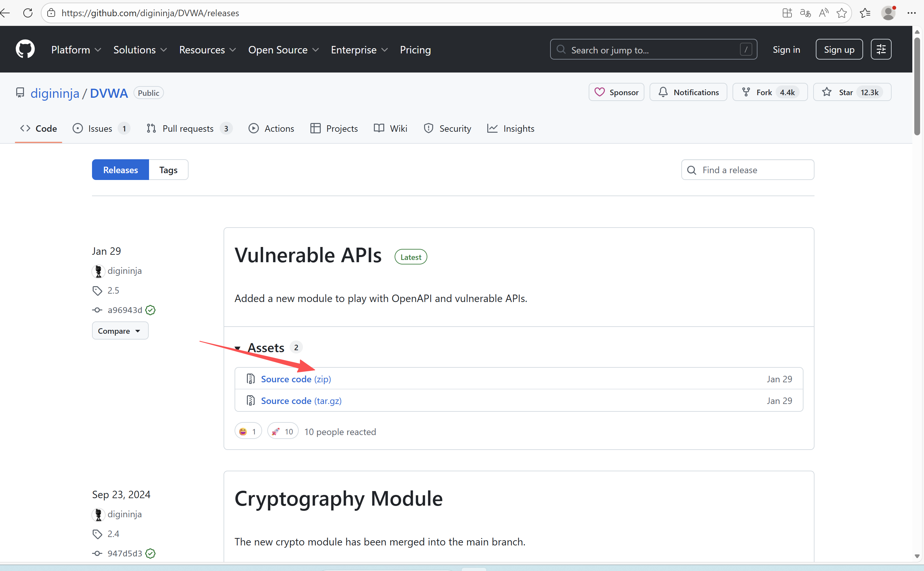The width and height of the screenshot is (924, 571).
Task: Click the Notifications bell button
Action: click(x=688, y=92)
